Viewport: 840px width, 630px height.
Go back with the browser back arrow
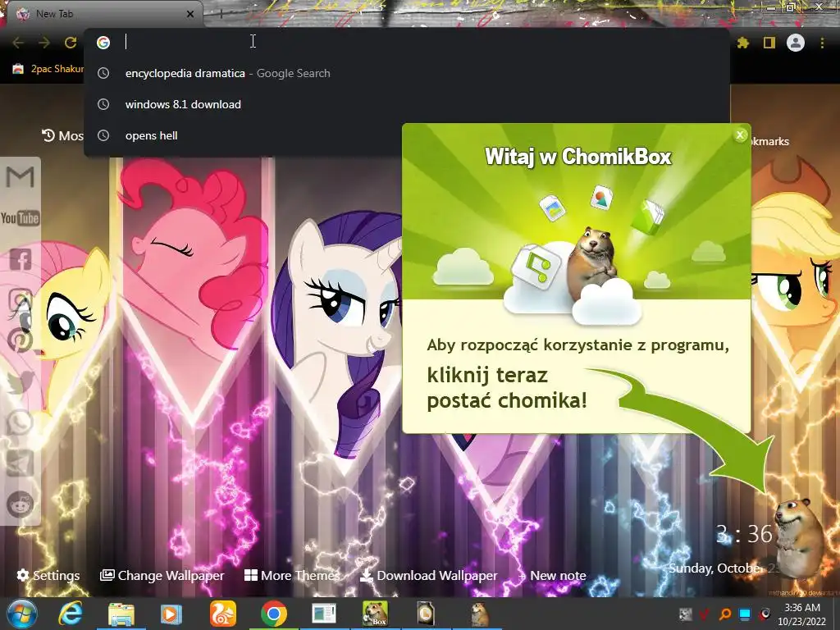click(18, 43)
